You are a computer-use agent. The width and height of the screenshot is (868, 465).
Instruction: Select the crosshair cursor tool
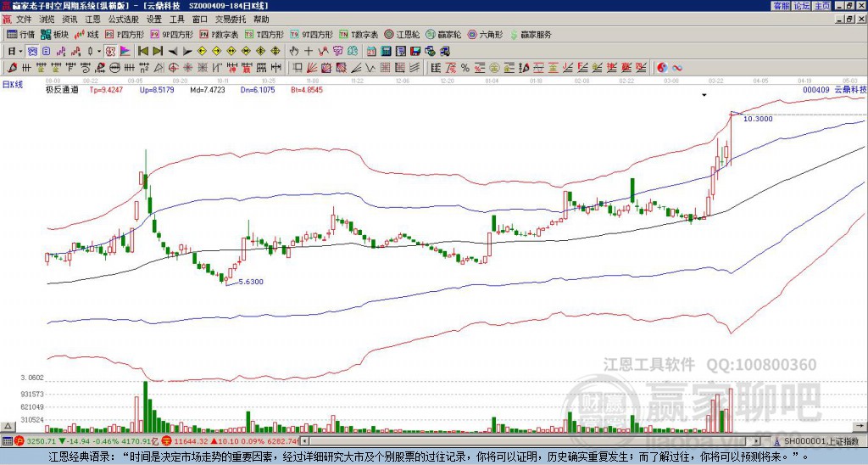click(x=309, y=52)
